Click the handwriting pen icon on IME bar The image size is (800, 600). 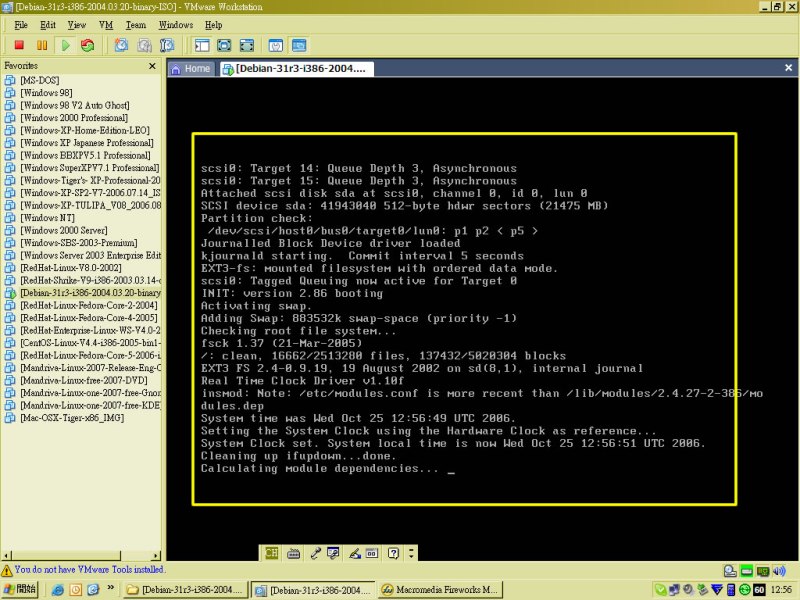tap(355, 554)
